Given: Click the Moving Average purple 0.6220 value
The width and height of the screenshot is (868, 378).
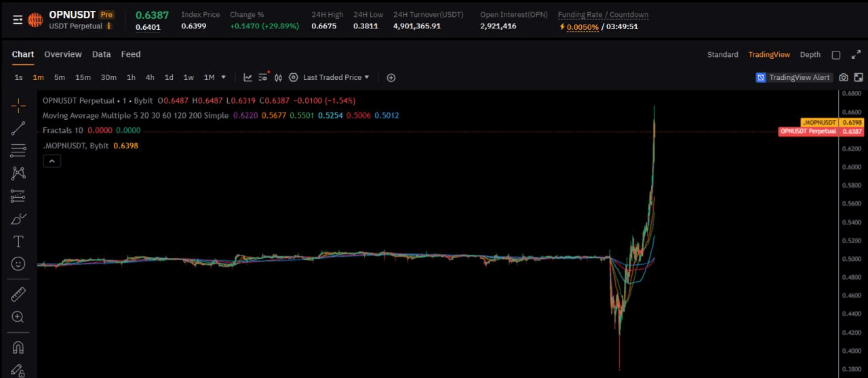Looking at the screenshot, I should pyautogui.click(x=244, y=115).
